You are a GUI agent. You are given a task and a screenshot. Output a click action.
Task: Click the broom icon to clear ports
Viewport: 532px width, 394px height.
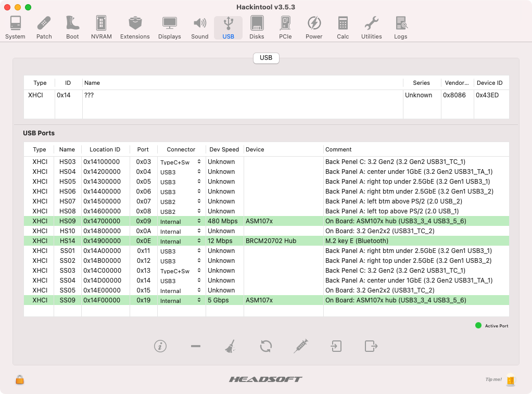231,346
